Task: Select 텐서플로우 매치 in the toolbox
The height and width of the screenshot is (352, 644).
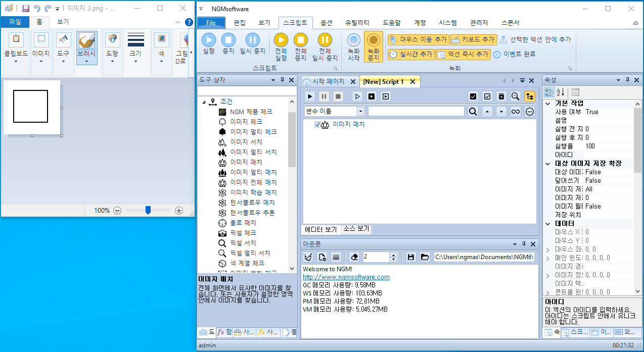Action: (x=252, y=203)
